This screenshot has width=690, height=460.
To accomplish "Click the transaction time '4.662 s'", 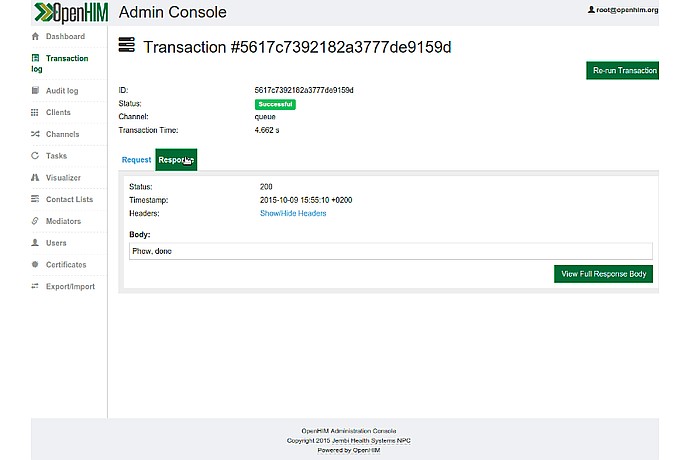I will pos(267,130).
